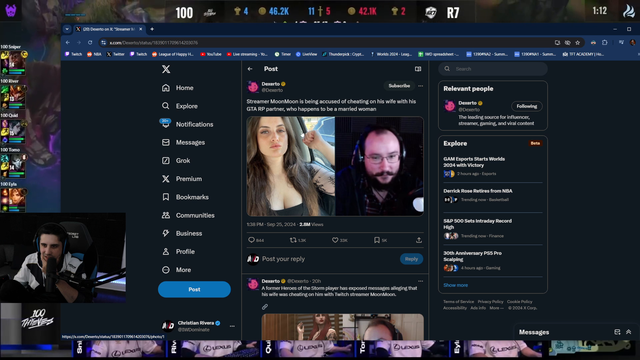Close the Dexerto on X tab
This screenshot has width=640, height=360.
(140, 29)
